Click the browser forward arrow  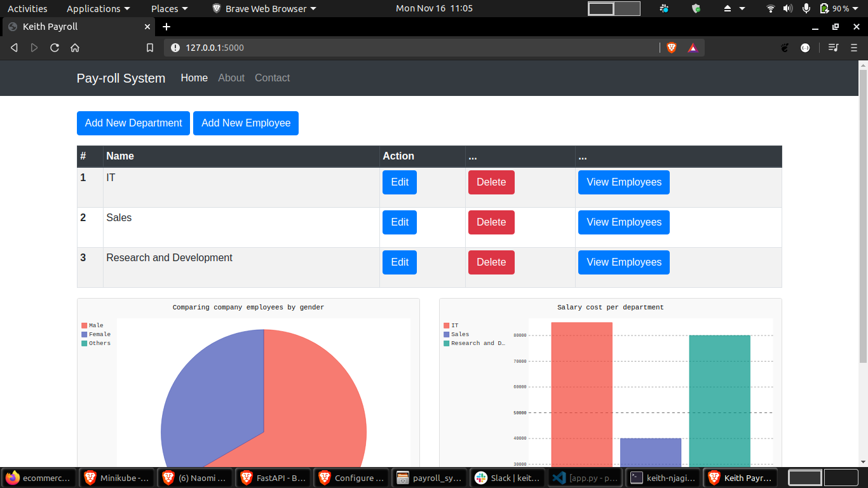(x=34, y=48)
